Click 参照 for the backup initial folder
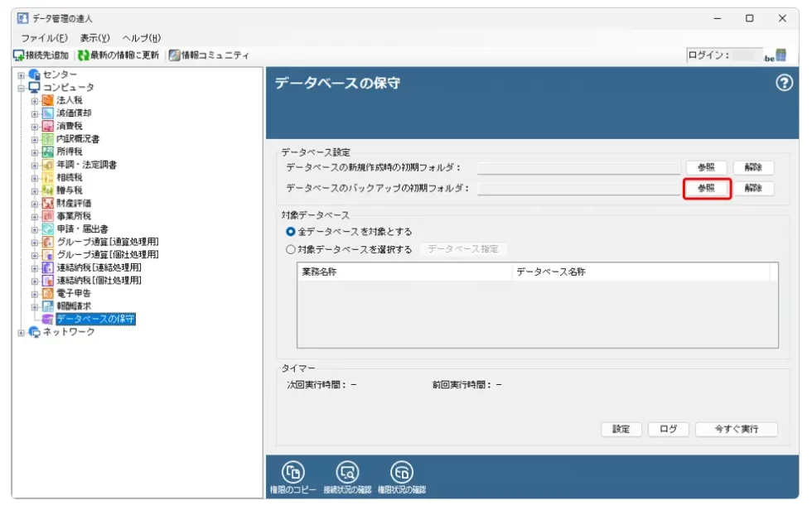Image resolution: width=812 pixels, height=510 pixels. click(706, 189)
